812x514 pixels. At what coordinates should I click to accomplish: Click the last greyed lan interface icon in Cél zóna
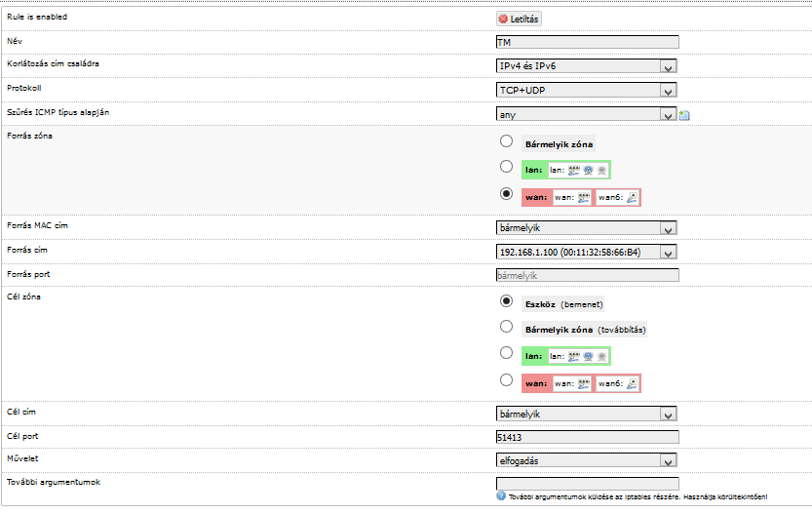(601, 357)
